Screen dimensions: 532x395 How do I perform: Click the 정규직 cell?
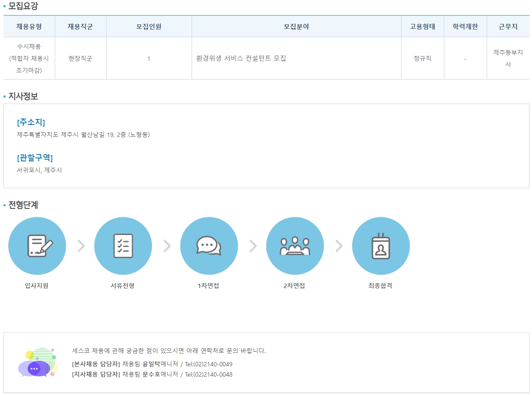[423, 58]
